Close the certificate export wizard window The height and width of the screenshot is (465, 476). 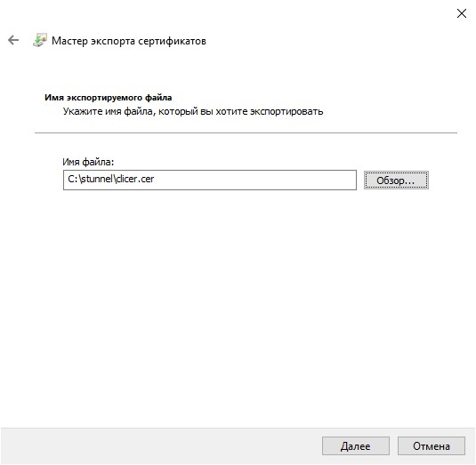pyautogui.click(x=462, y=13)
